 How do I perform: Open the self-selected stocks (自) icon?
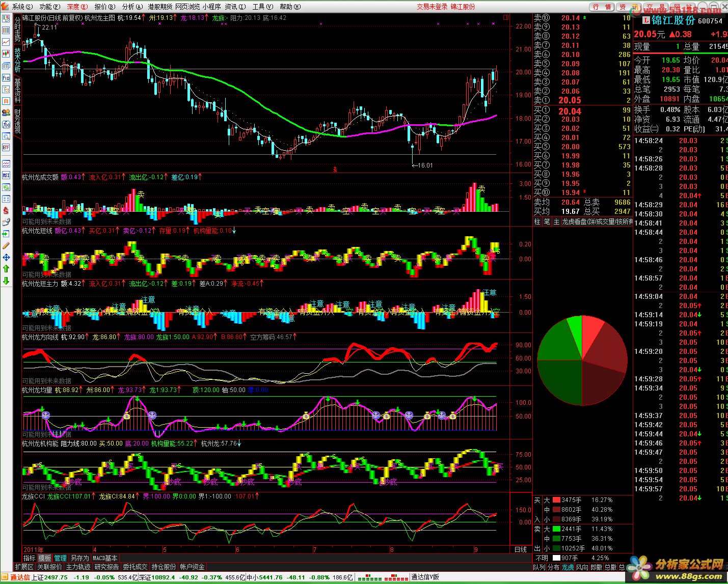point(6,101)
